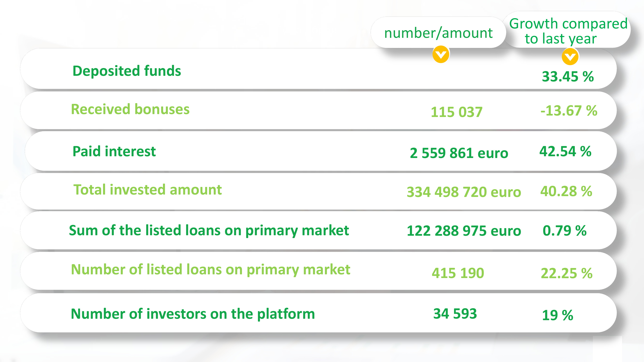Click the 19 % growth value
The height and width of the screenshot is (362, 644).
558,315
